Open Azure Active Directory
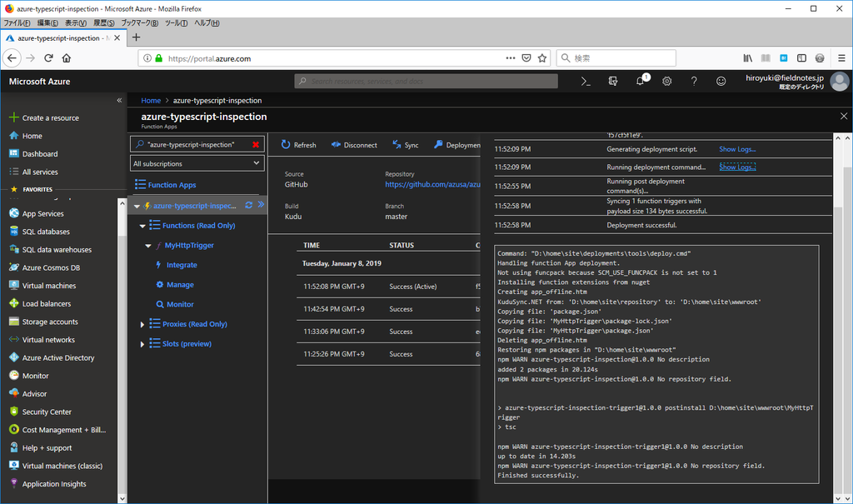 tap(52, 357)
